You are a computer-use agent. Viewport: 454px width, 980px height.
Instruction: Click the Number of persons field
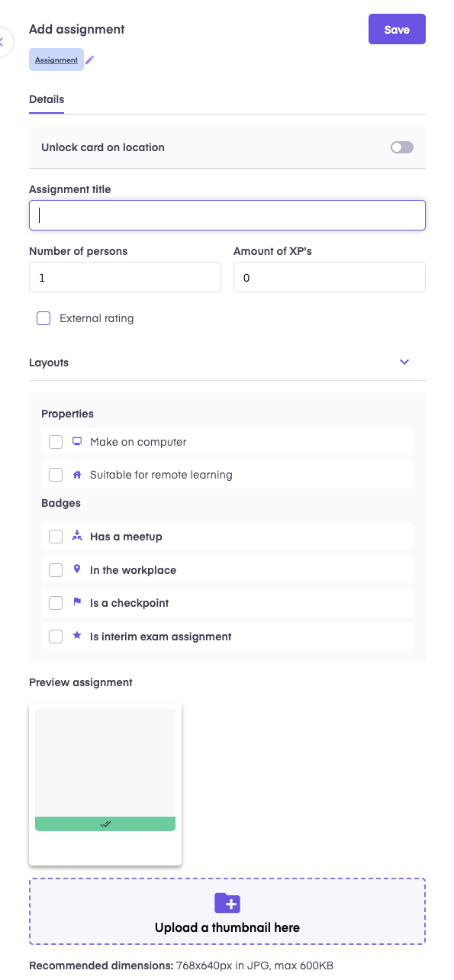[x=125, y=277]
